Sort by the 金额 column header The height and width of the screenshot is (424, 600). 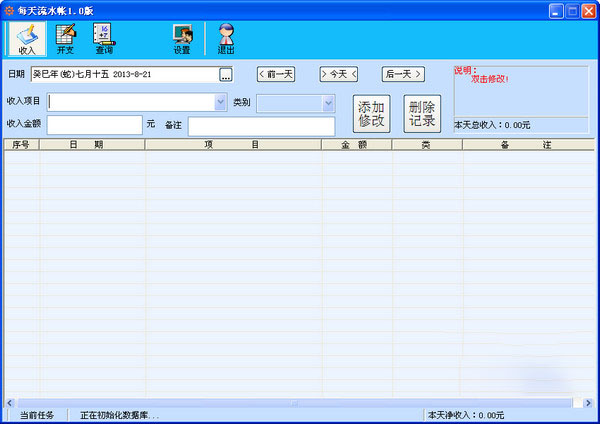[x=356, y=145]
